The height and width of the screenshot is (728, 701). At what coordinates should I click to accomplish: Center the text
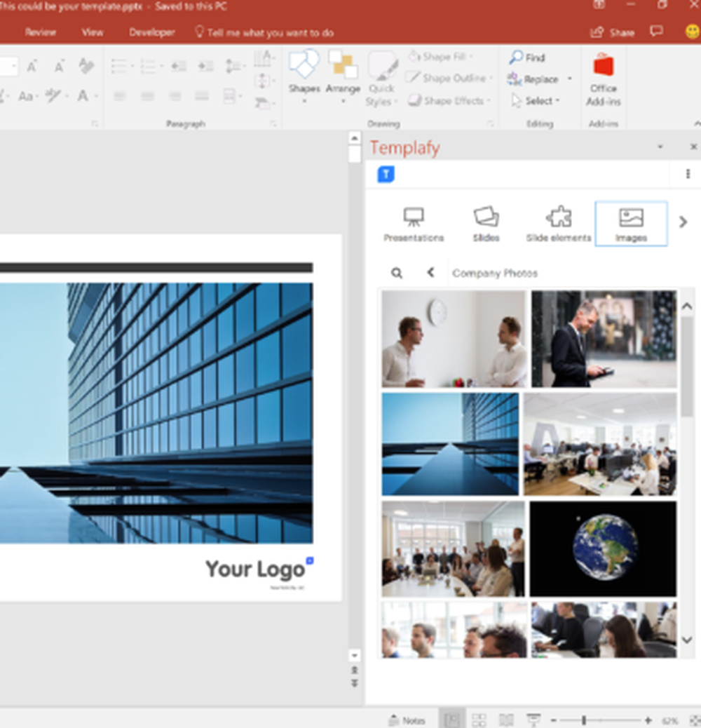147,96
